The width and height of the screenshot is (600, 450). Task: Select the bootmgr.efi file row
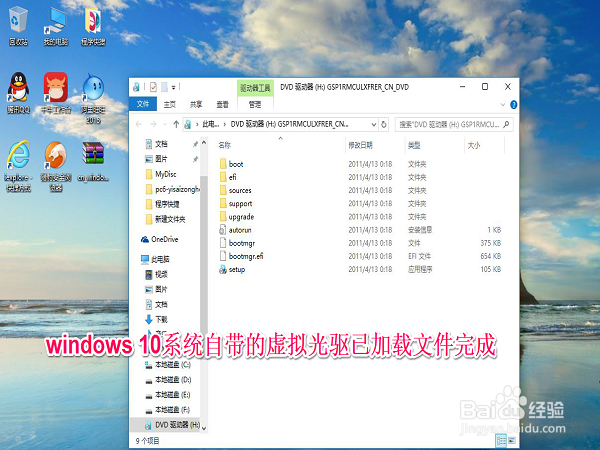[x=360, y=256]
